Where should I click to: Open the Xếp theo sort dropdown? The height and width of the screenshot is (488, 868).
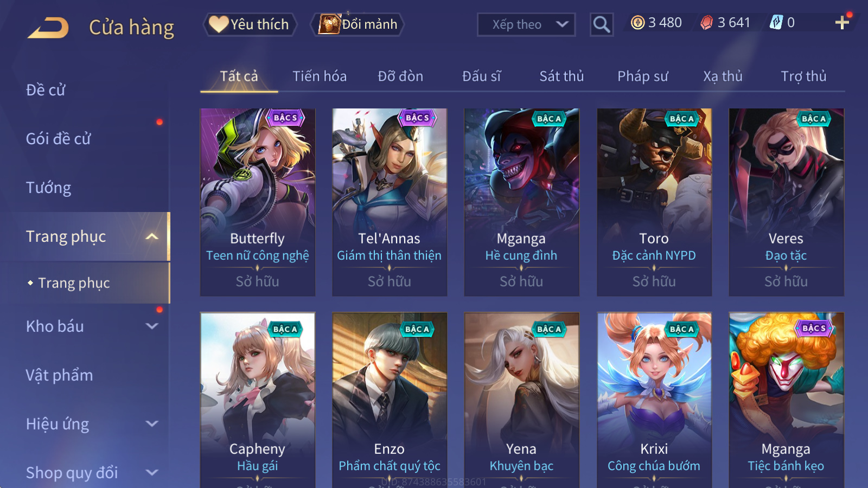(526, 24)
